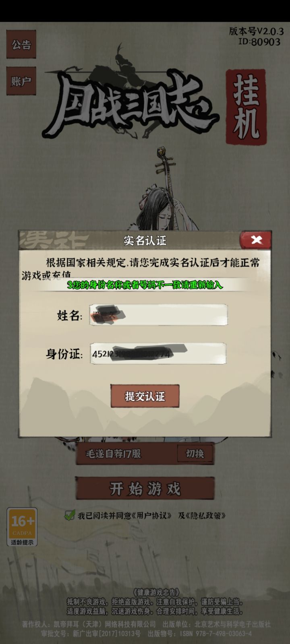Tap the 《健康游戏忠告》 heading
The width and height of the screenshot is (290, 644).
pos(156,592)
